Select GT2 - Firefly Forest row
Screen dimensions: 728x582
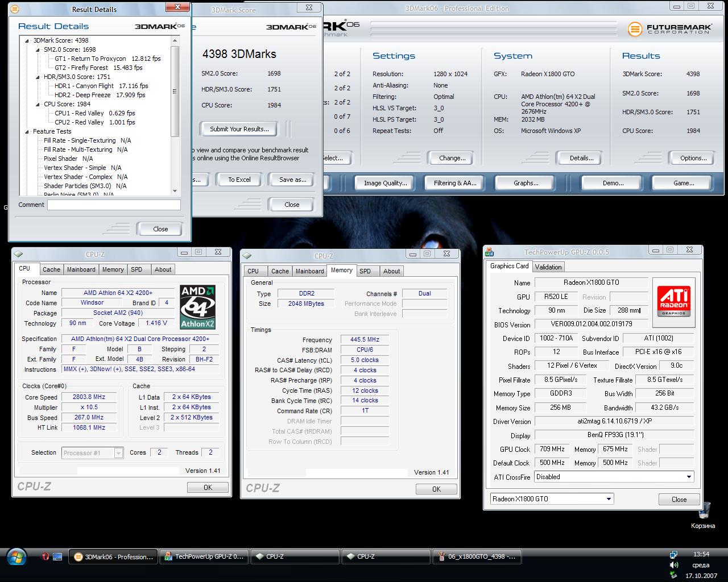pyautogui.click(x=98, y=68)
